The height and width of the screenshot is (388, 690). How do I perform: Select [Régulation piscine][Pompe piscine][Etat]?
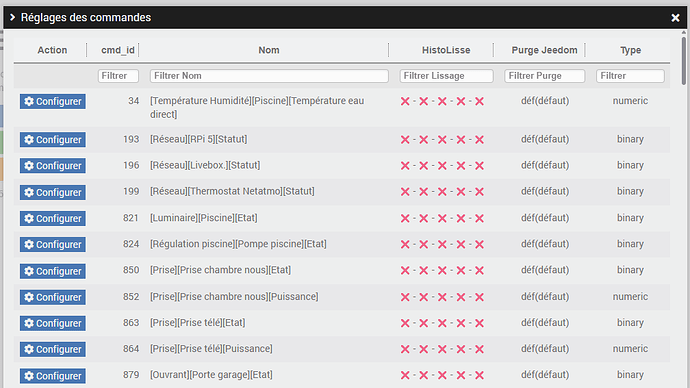click(x=238, y=244)
